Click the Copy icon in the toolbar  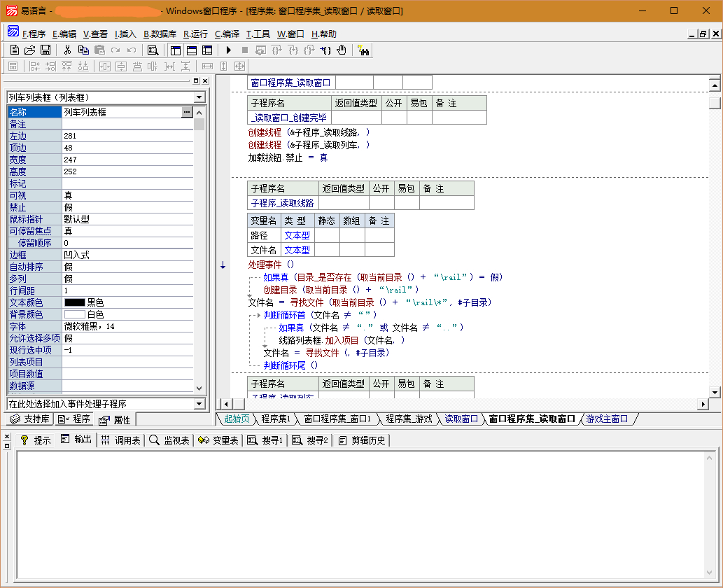coord(83,50)
